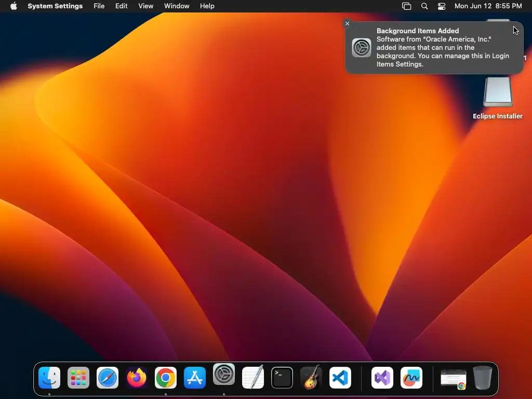Launch Visual Studio Code from Dock
Screen dimensions: 532x399
pos(340,378)
